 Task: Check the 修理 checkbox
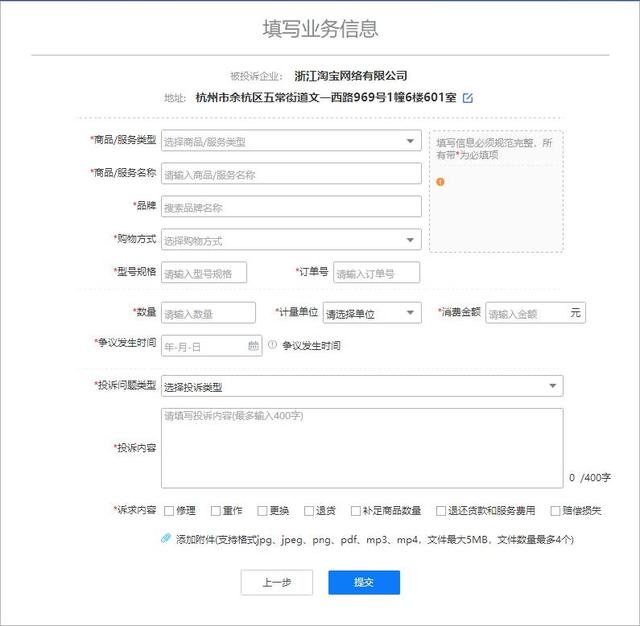tap(169, 511)
